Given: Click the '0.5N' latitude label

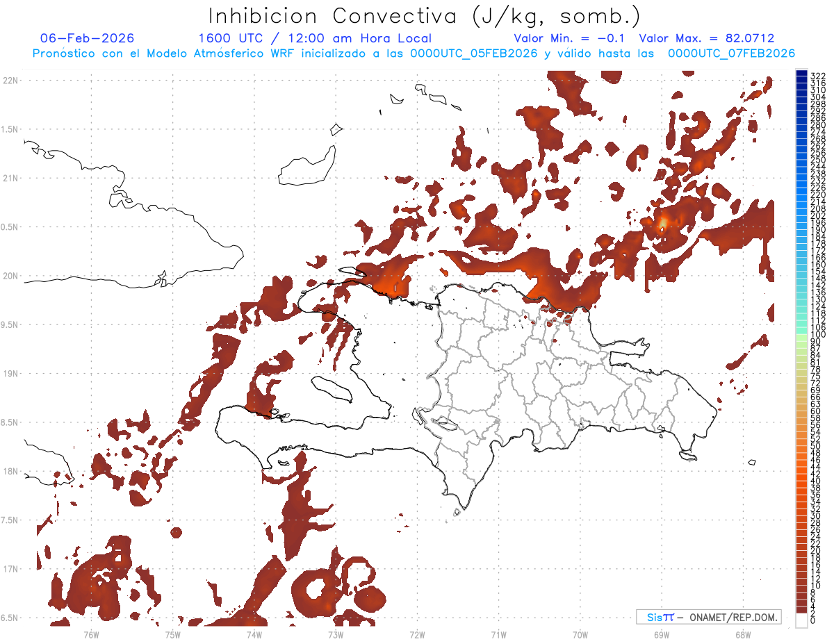Looking at the screenshot, I should [10, 226].
